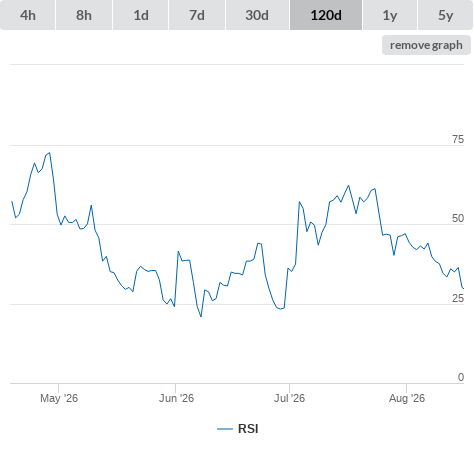Choose the 1d range tab
The width and height of the screenshot is (474, 455).
coord(141,15)
